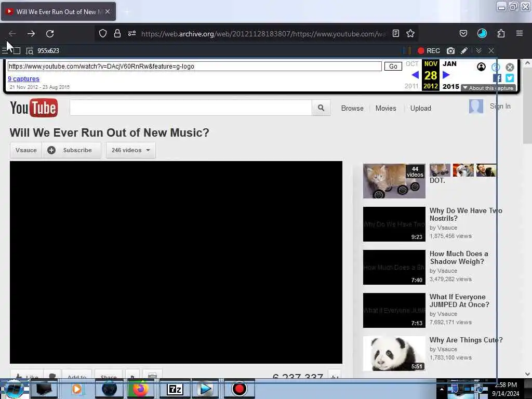The width and height of the screenshot is (532, 399).
Task: Click the address bar URL
Action: point(263,34)
